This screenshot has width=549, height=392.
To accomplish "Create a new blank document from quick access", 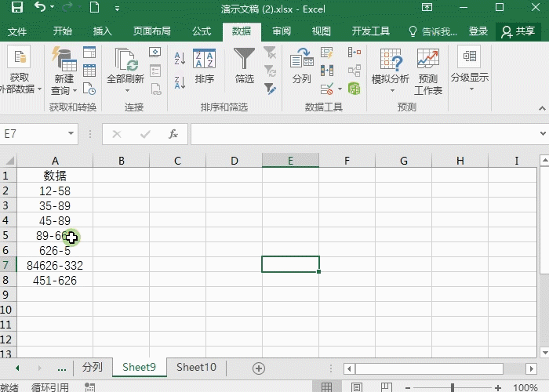I will [x=94, y=7].
